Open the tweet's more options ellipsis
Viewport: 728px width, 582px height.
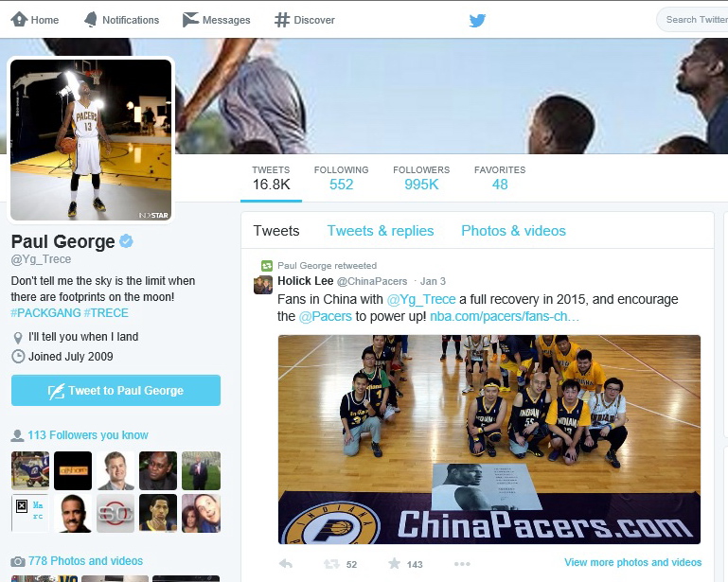point(462,564)
